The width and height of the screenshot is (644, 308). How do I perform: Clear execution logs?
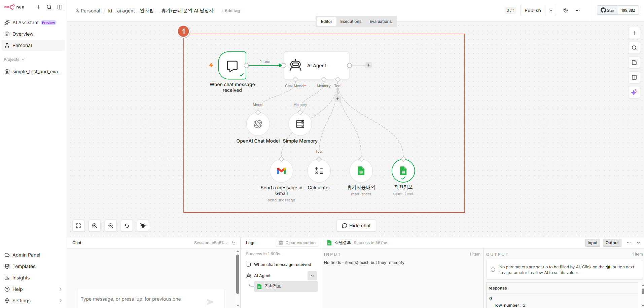[x=297, y=243]
